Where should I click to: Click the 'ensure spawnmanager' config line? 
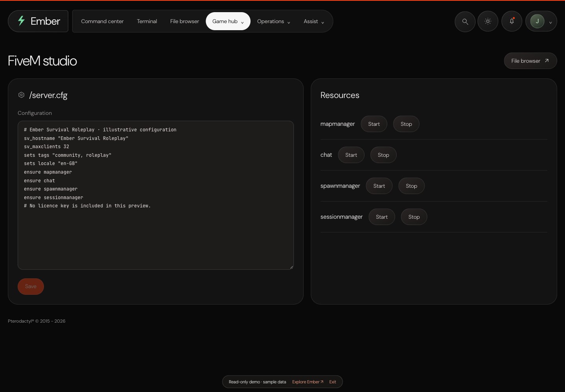coord(51,189)
